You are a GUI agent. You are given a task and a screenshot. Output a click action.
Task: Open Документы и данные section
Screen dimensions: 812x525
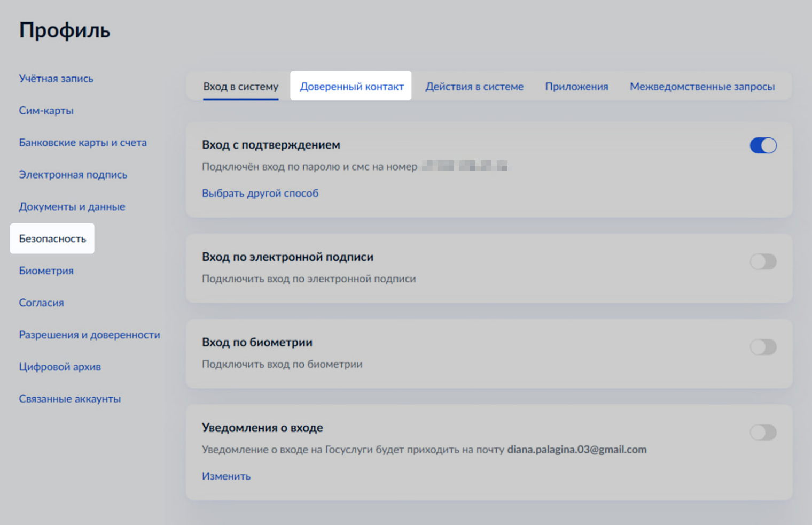[x=72, y=207]
